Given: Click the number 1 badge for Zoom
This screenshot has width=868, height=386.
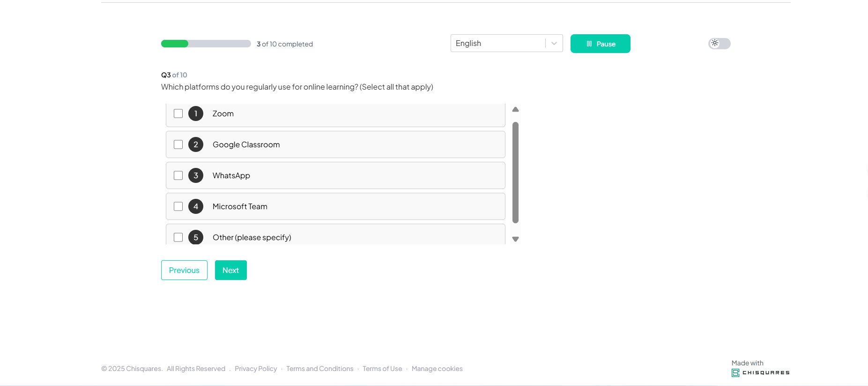Looking at the screenshot, I should [196, 114].
